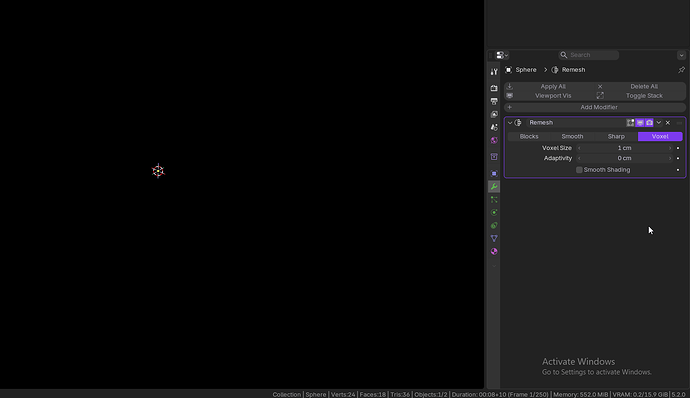690x398 pixels.
Task: Decrease Voxel Size with left arrow
Action: 579,148
